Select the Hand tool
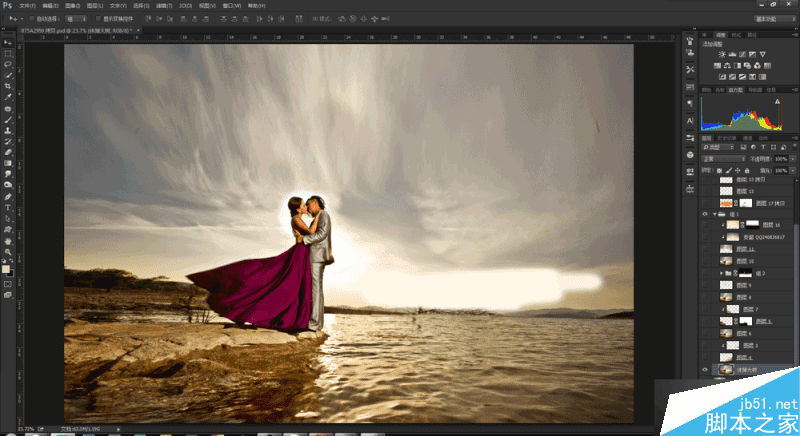800x436 pixels. 8,241
